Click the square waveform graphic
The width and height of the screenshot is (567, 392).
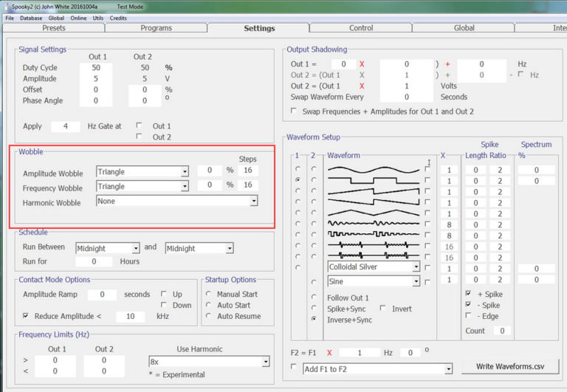pos(374,180)
